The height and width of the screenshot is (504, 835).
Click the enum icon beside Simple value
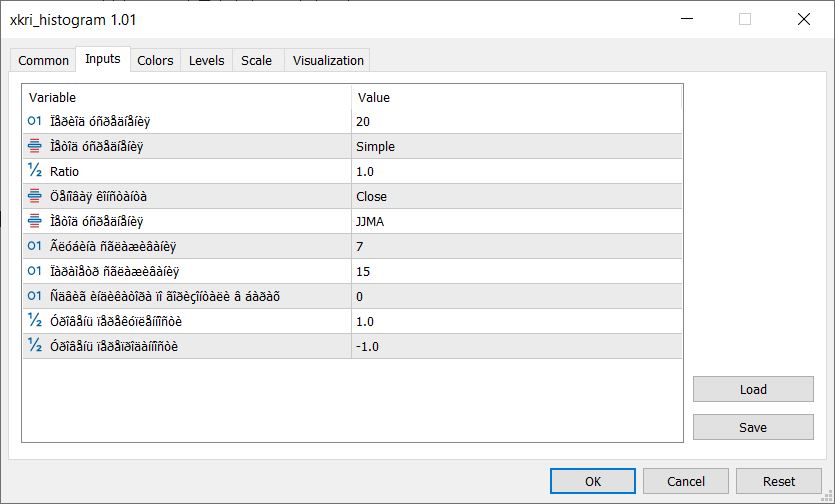[x=35, y=146]
